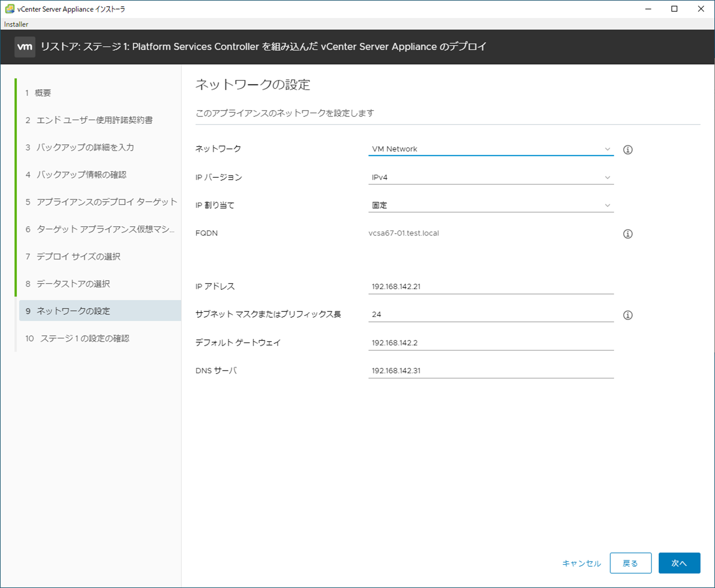Click the キャンセル link

coord(581,563)
